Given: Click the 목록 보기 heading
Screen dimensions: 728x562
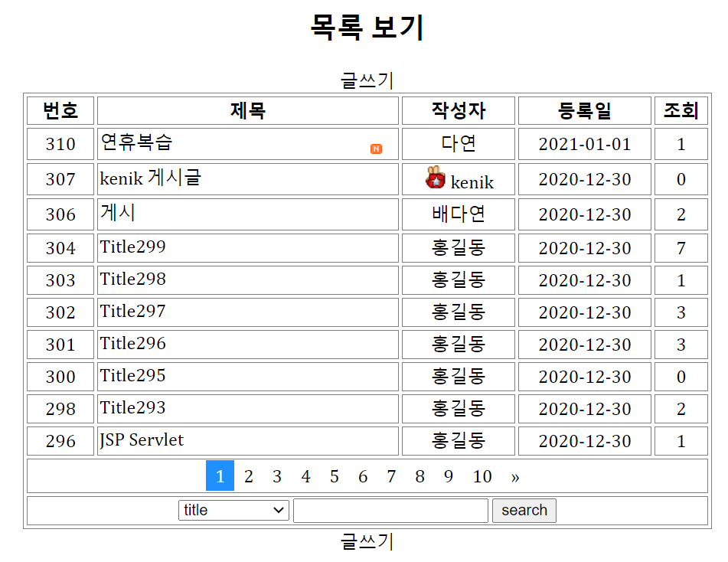Looking at the screenshot, I should (367, 27).
